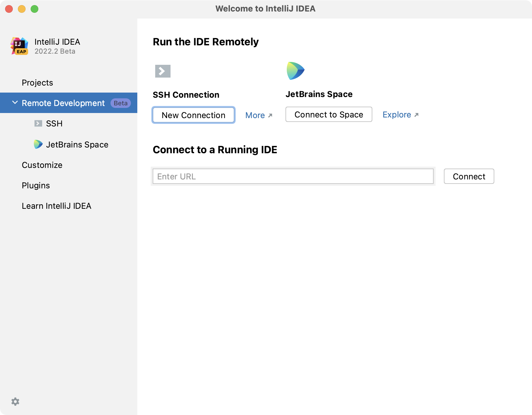532x415 pixels.
Task: Maximize the window with the green button
Action: point(34,9)
